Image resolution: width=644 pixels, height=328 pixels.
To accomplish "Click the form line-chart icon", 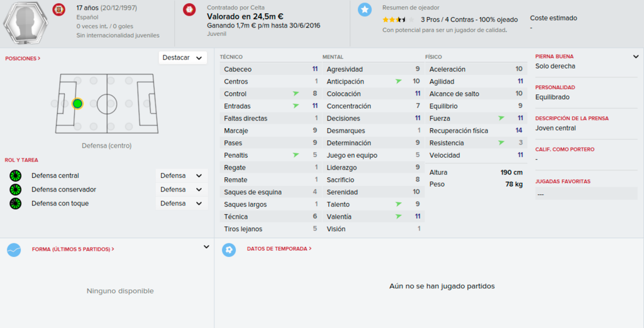I will click(x=14, y=249).
